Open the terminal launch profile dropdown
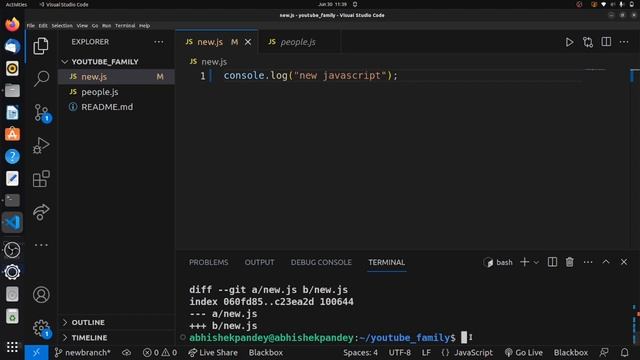The height and width of the screenshot is (360, 640). (x=536, y=262)
